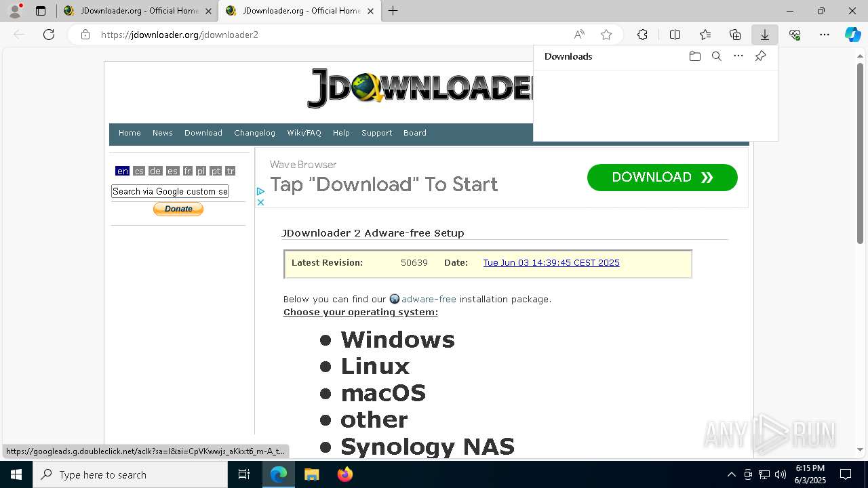
Task: Open Task View on taskbar
Action: coord(244,474)
